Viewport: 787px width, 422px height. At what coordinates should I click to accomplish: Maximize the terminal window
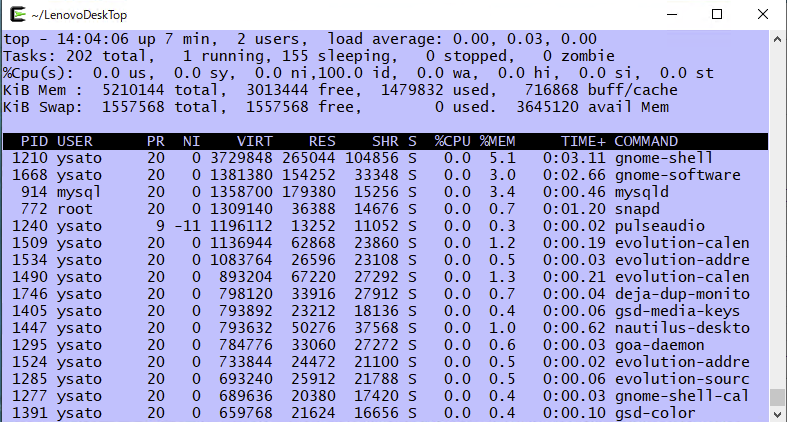click(x=717, y=15)
